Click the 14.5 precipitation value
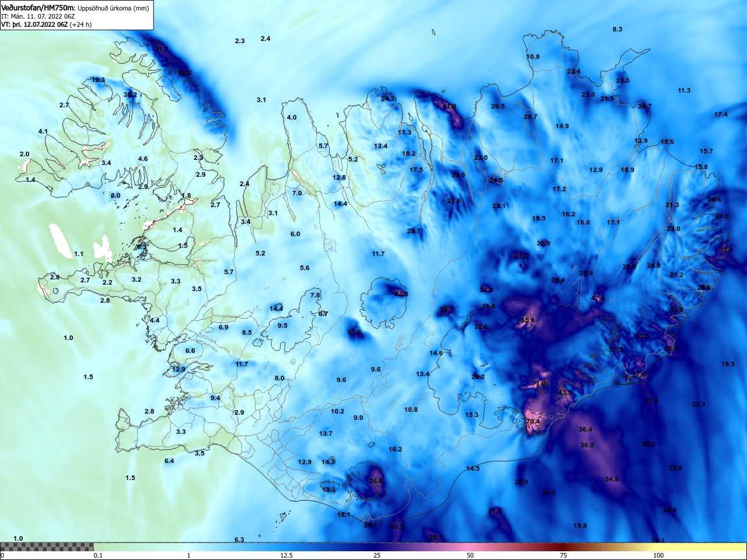 pos(473,468)
